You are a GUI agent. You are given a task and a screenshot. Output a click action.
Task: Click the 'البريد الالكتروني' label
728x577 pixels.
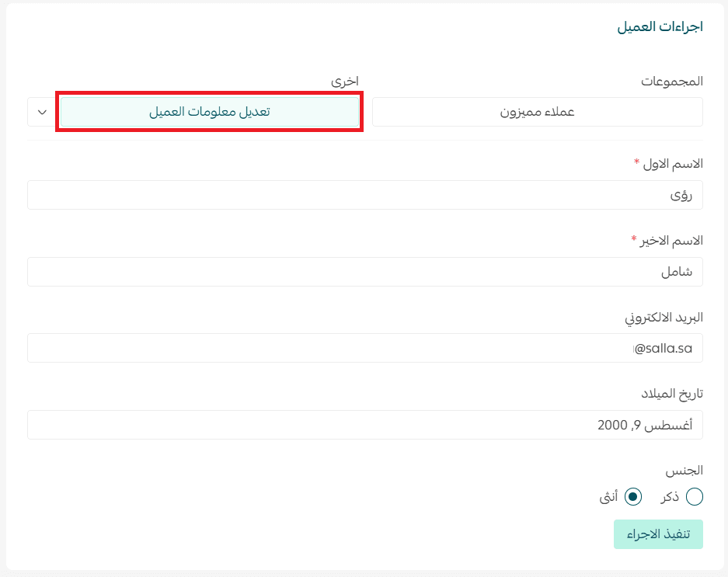click(664, 317)
